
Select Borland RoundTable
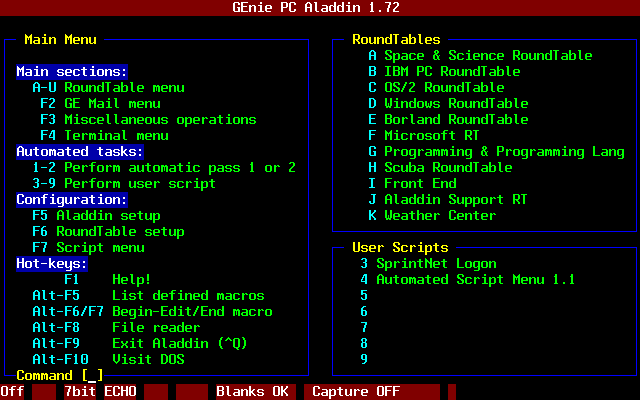tap(448, 120)
